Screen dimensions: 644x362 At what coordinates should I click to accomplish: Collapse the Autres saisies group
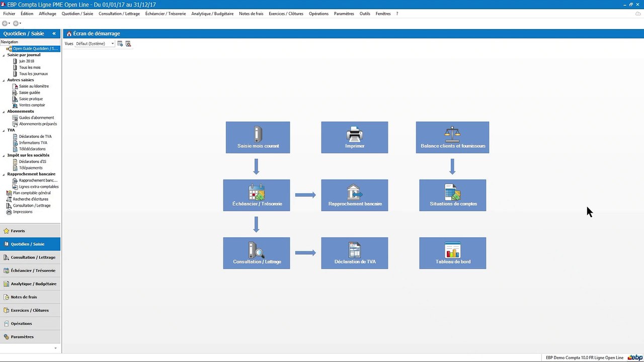[4, 80]
